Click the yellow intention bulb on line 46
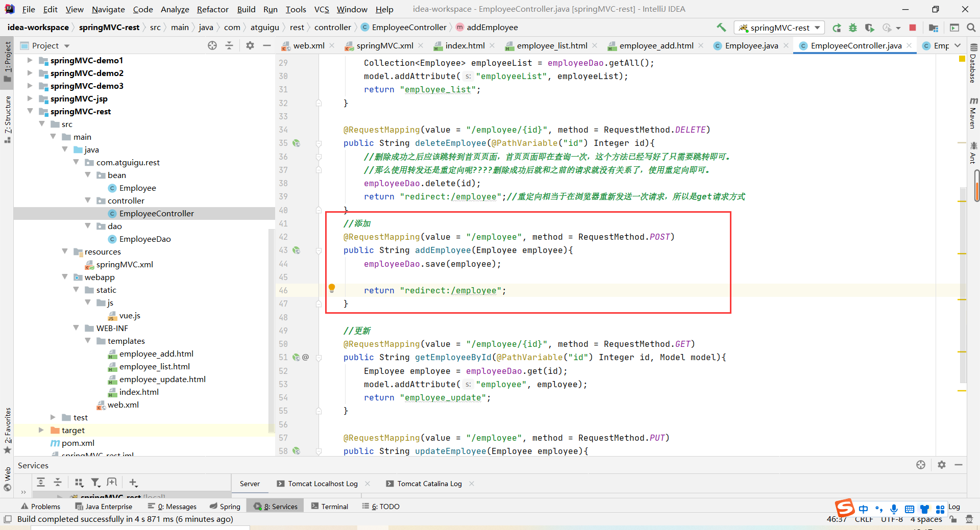980x530 pixels. 332,288
